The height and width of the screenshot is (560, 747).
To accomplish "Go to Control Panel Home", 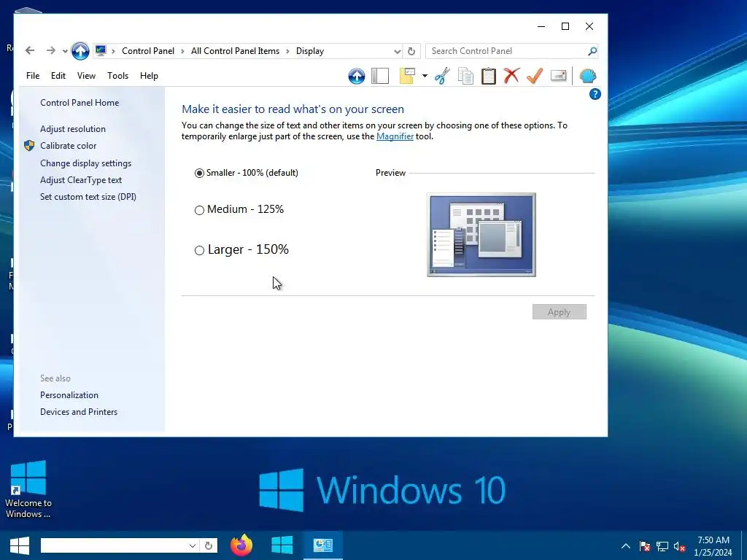I will [80, 102].
